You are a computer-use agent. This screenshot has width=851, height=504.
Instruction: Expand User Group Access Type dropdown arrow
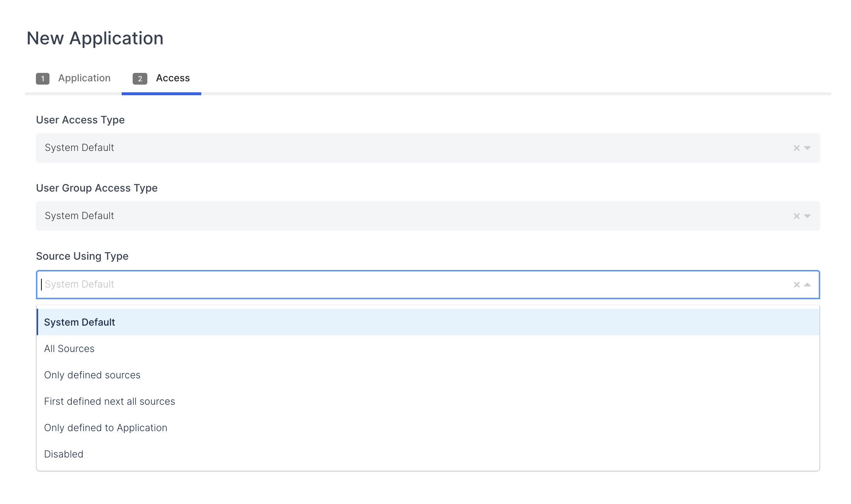(x=807, y=216)
